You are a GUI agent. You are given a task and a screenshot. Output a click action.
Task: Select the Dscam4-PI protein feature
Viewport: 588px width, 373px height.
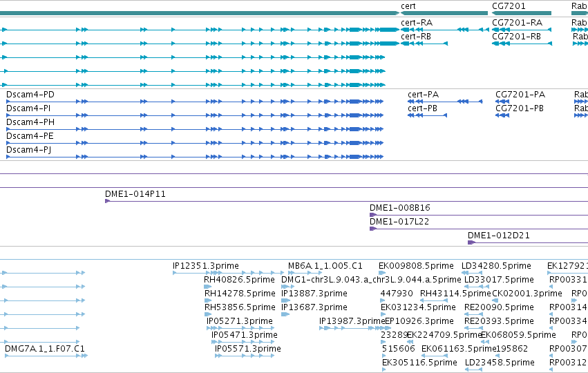[x=28, y=108]
